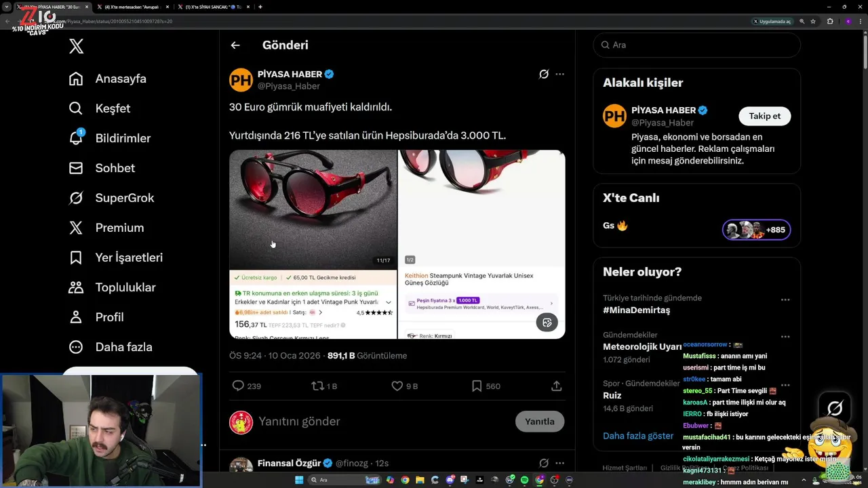
Task: Click Daha fazla göster link
Action: (638, 436)
